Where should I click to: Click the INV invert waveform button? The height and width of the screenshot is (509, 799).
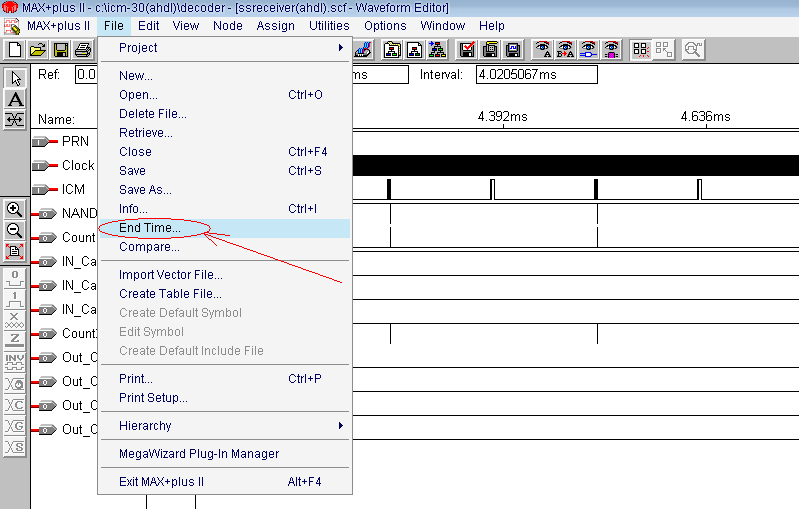pos(14,362)
